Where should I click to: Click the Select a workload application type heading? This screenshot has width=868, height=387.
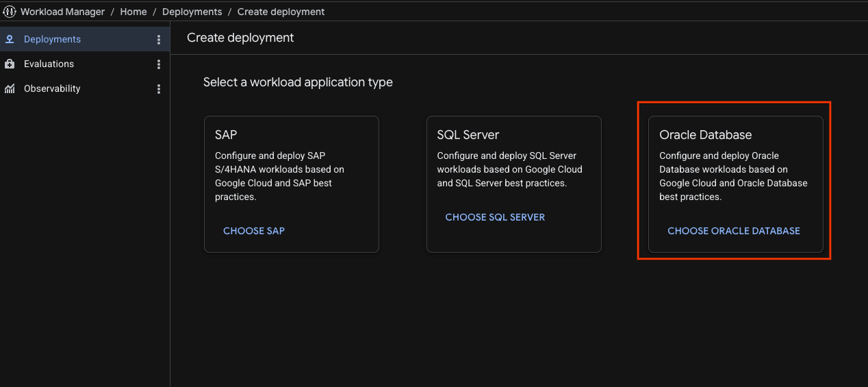(x=298, y=82)
